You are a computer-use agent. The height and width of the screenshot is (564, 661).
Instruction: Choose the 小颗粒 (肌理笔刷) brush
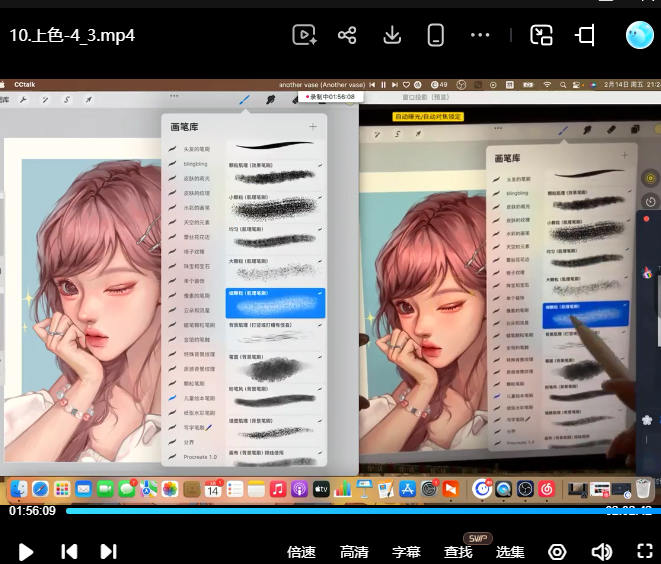tap(275, 207)
